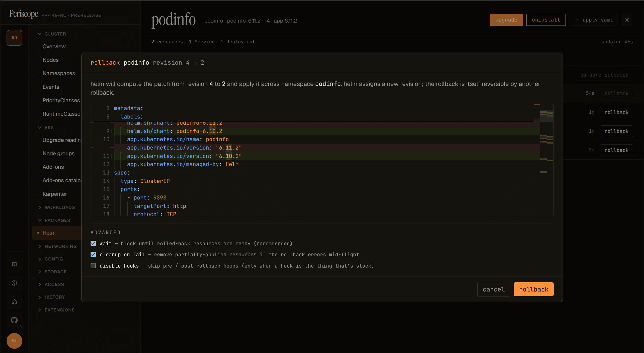Click the Periscope logo
Viewport: 644px width, 353px height.
tap(24, 14)
